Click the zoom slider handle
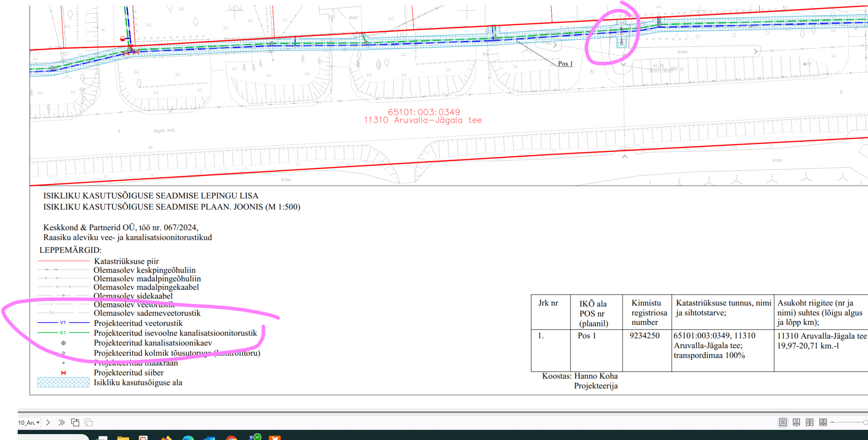 [x=865, y=422]
